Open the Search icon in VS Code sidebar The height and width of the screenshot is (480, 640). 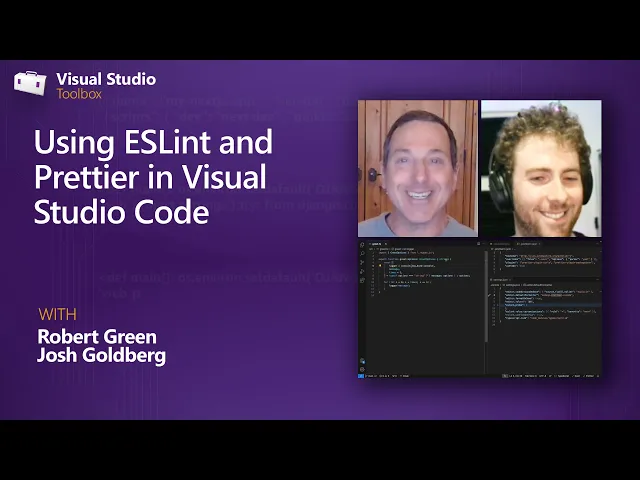[x=362, y=253]
